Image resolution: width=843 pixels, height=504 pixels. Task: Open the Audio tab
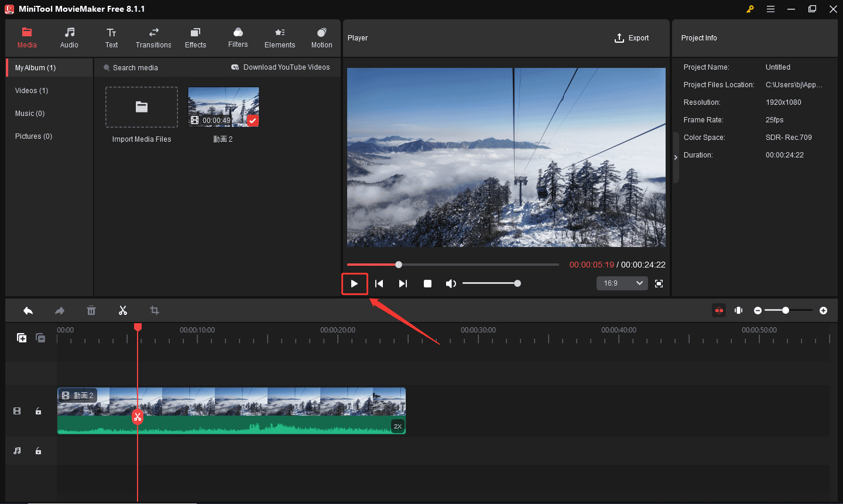(69, 38)
